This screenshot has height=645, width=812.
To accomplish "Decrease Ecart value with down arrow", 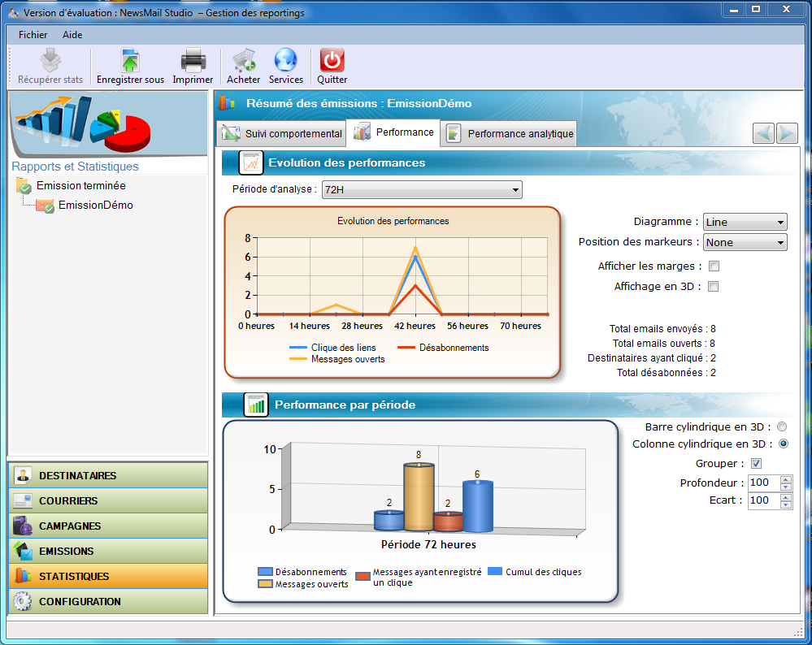I will (786, 504).
